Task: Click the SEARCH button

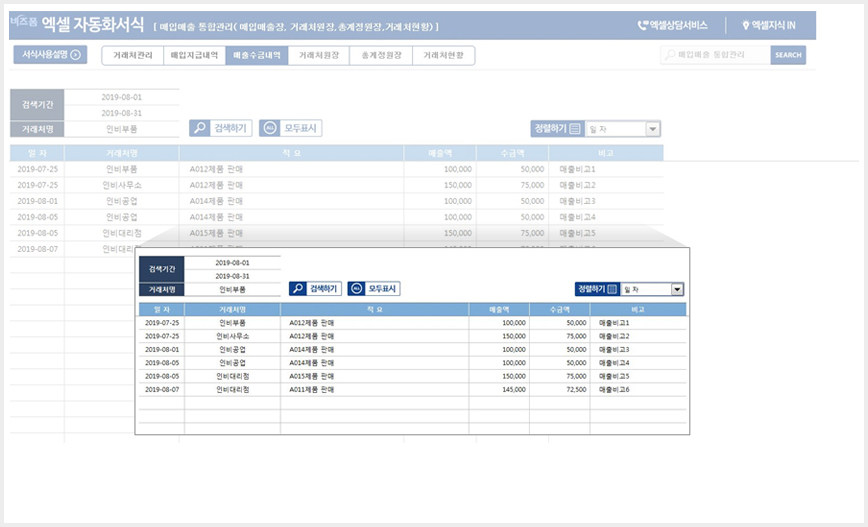Action: click(x=788, y=55)
